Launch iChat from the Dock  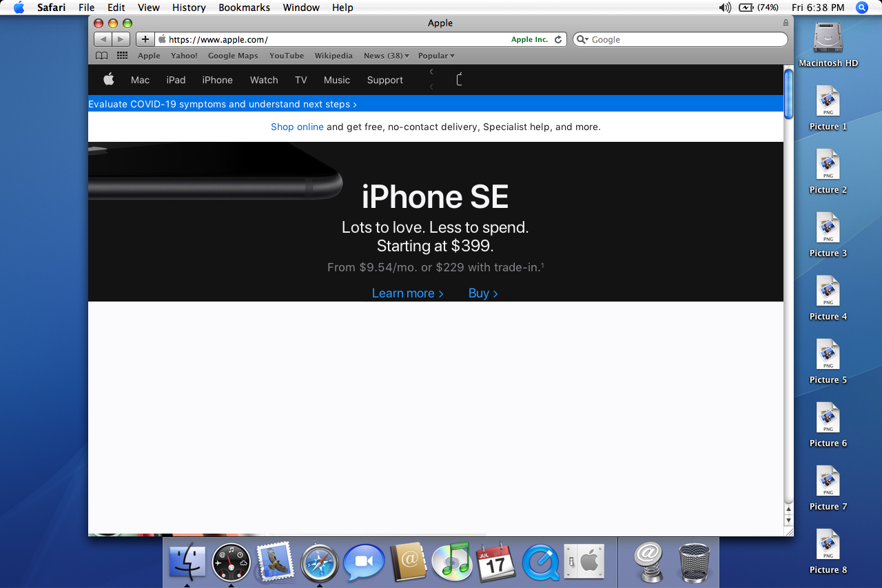coord(363,563)
